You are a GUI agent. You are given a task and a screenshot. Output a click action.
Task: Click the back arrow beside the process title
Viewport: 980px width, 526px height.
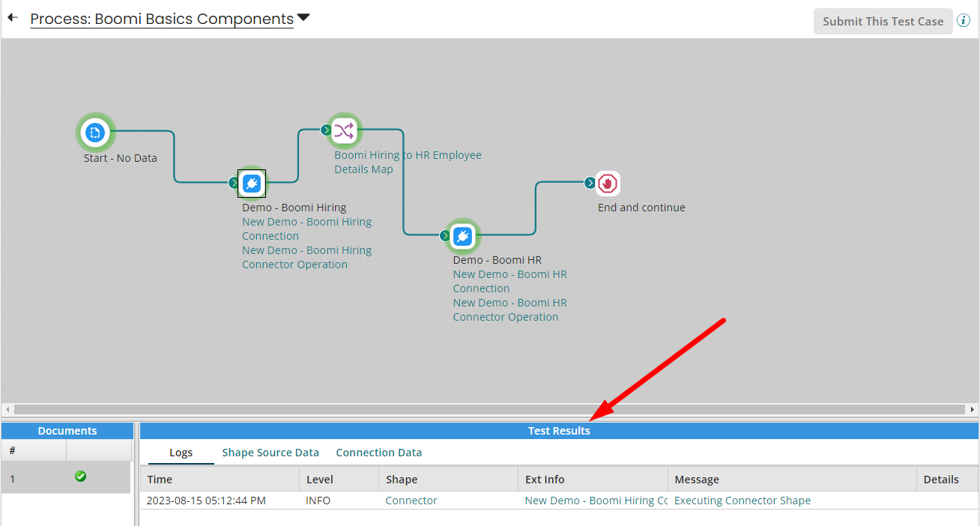tap(13, 18)
